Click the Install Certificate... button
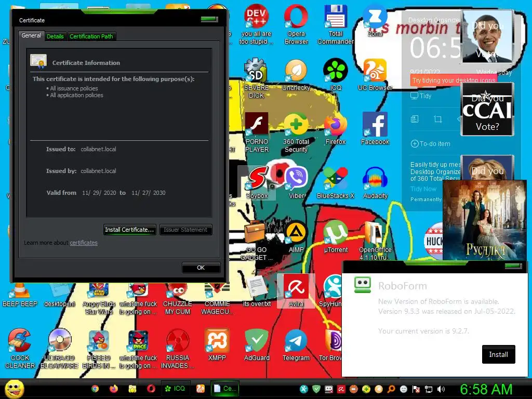Screen dimensions: 532x399 click(129, 230)
